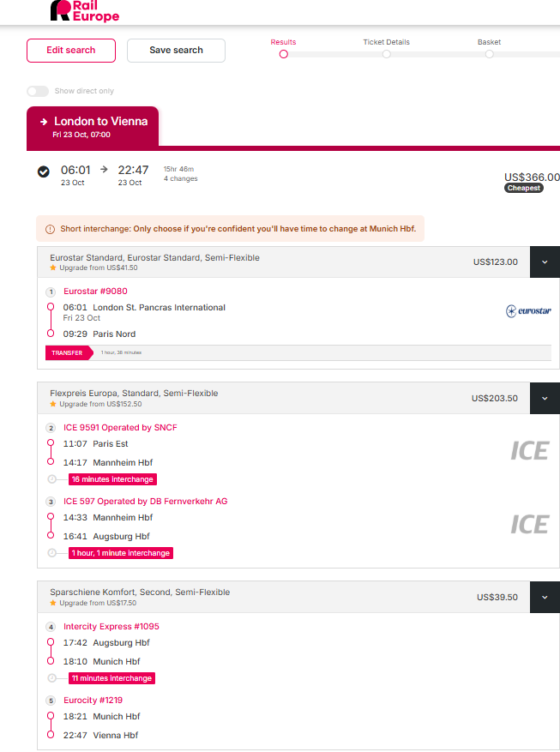Click Flexpreis Europa, Standard, Semi-Flexible fare title

coord(134,394)
